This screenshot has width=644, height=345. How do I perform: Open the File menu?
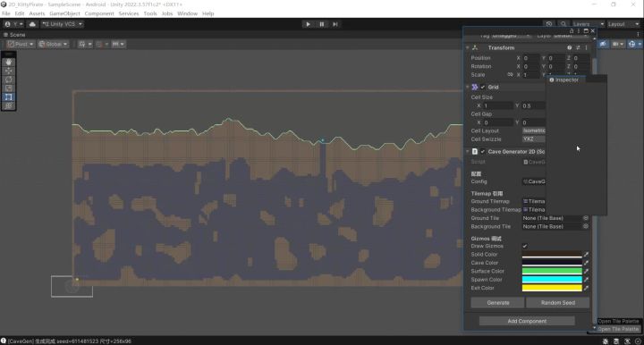point(6,13)
